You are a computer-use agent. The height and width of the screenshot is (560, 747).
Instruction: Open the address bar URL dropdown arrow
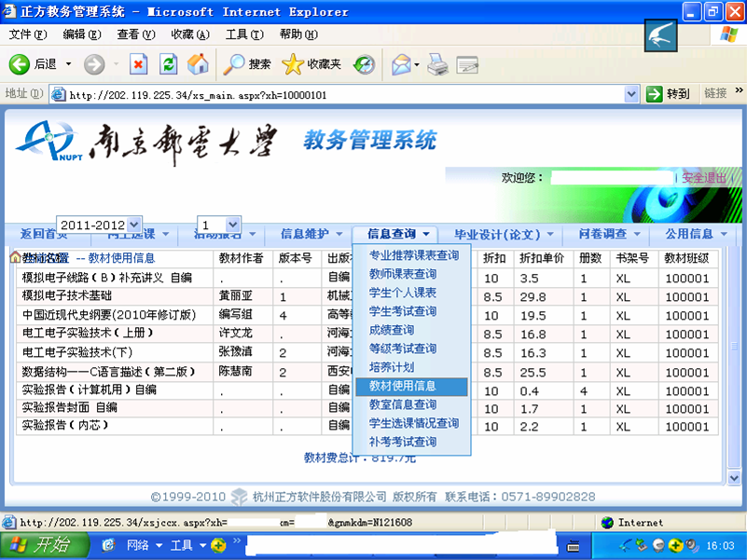(x=631, y=94)
